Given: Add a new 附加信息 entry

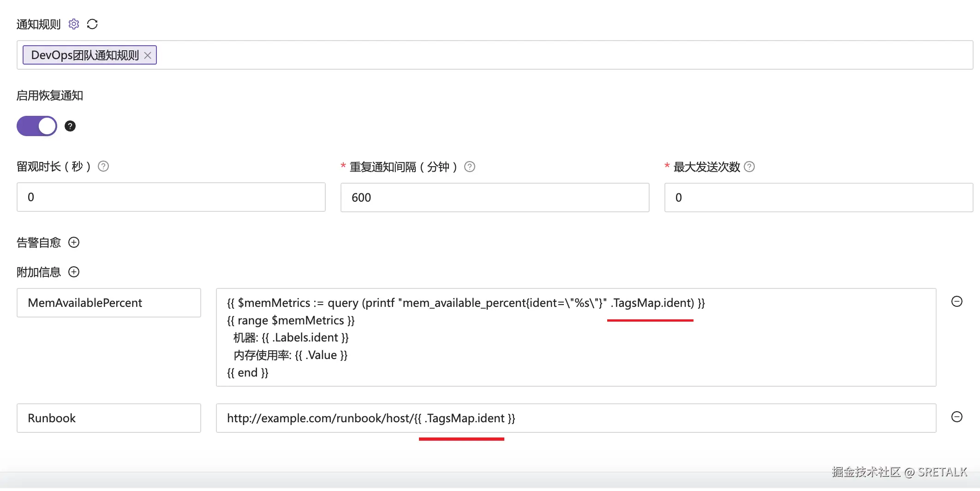Looking at the screenshot, I should pyautogui.click(x=74, y=272).
